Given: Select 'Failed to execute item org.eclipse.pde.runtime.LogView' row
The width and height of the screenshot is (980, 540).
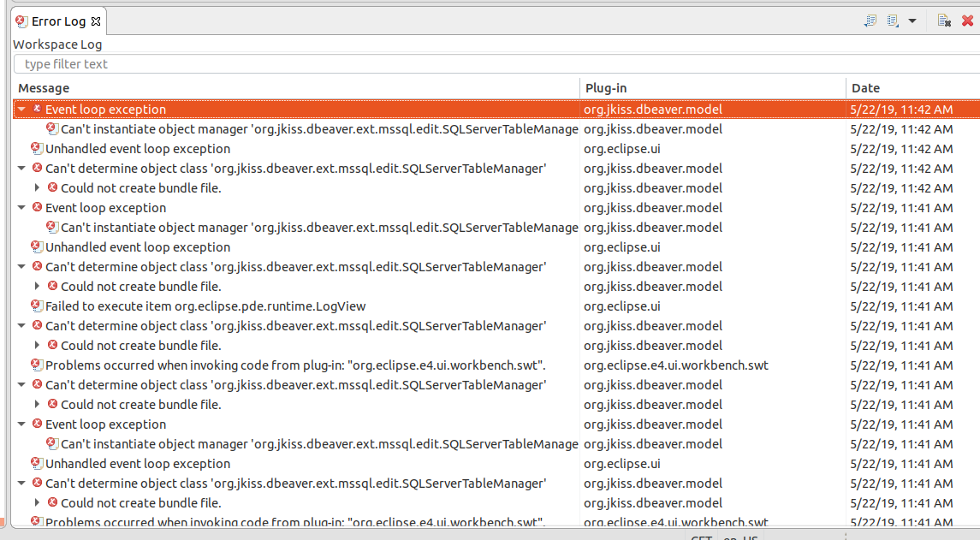Looking at the screenshot, I should coord(497,306).
